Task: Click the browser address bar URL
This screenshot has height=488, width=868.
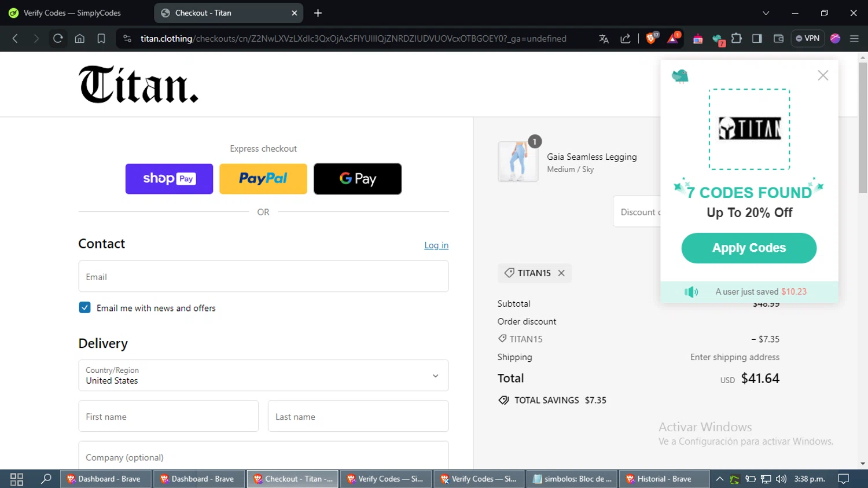Action: [353, 39]
